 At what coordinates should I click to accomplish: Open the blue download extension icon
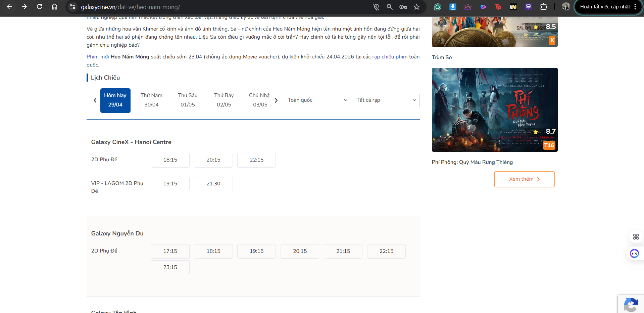click(453, 7)
